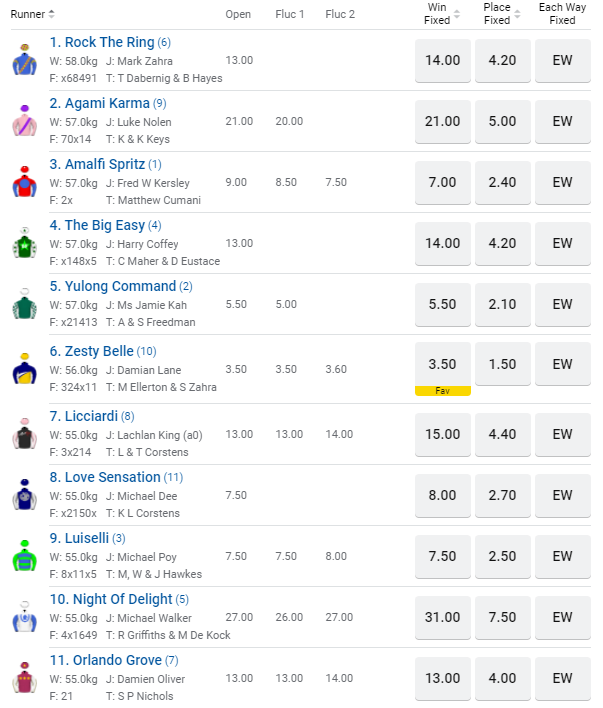Select Zesty Belle win odds 3.50
603x708 pixels.
click(x=442, y=364)
